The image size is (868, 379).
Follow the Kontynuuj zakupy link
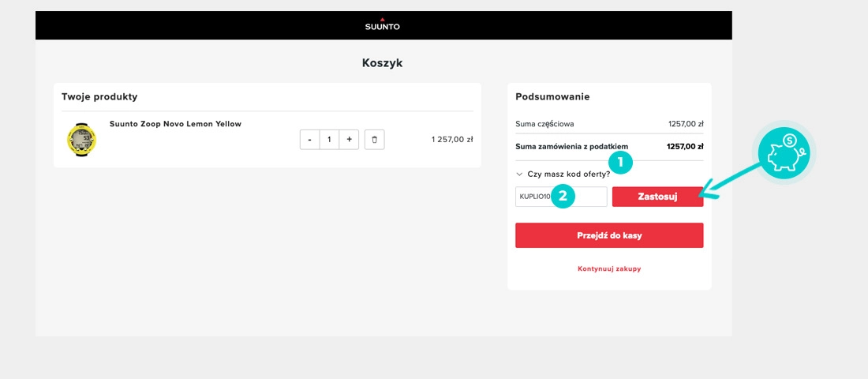coord(608,268)
